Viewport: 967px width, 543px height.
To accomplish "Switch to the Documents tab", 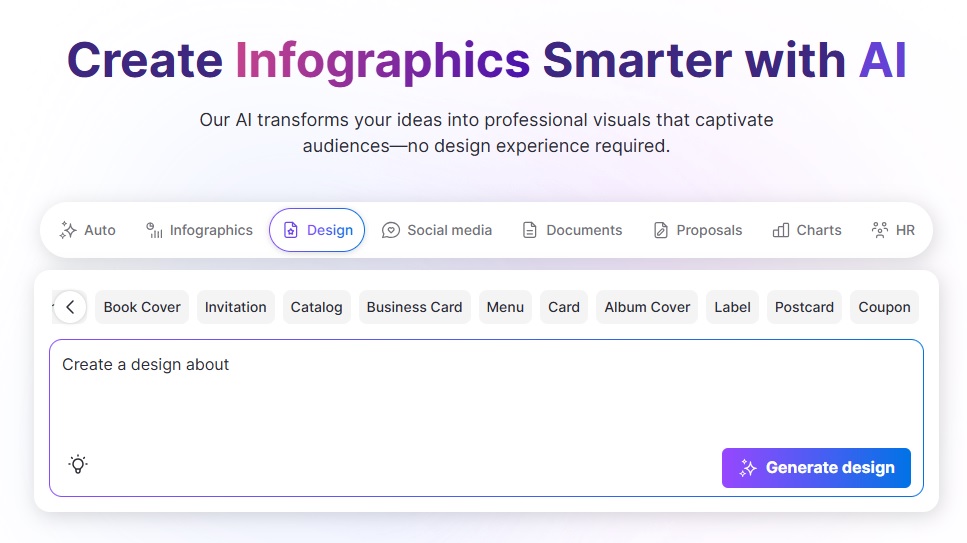I will point(572,230).
